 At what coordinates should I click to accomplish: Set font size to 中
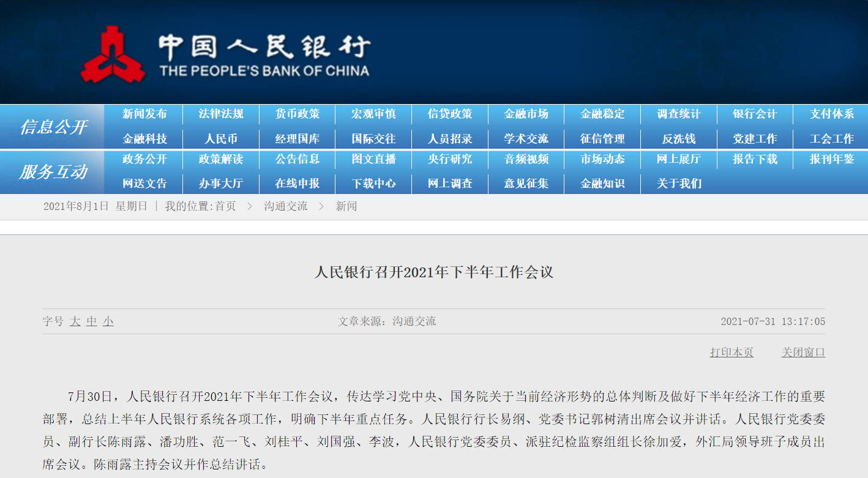(x=91, y=321)
